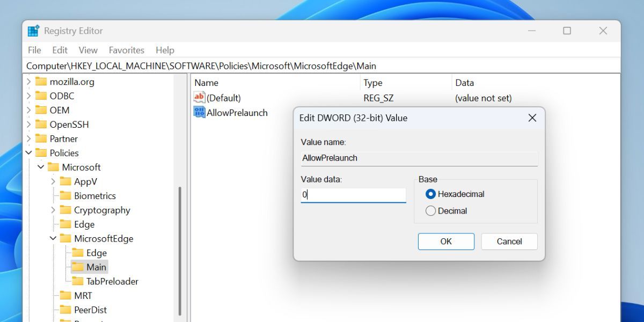Screen dimensions: 644x322
Task: Click the (Default) REG_SZ string icon
Action: [199, 98]
